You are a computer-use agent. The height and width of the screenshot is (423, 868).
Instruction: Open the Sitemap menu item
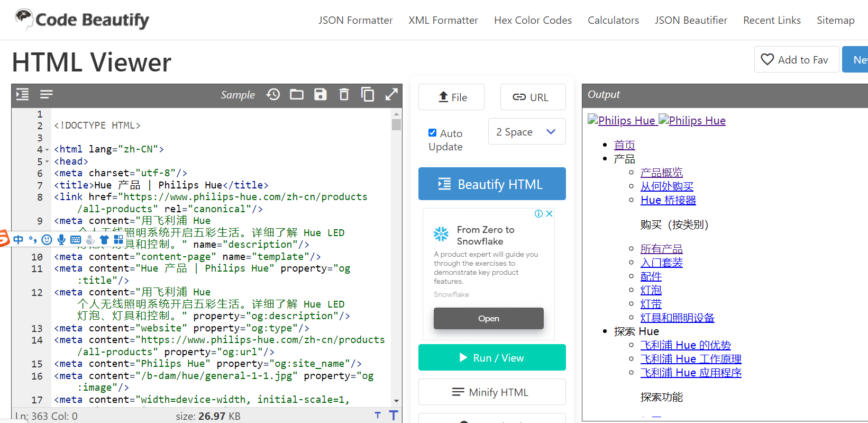[x=835, y=20]
